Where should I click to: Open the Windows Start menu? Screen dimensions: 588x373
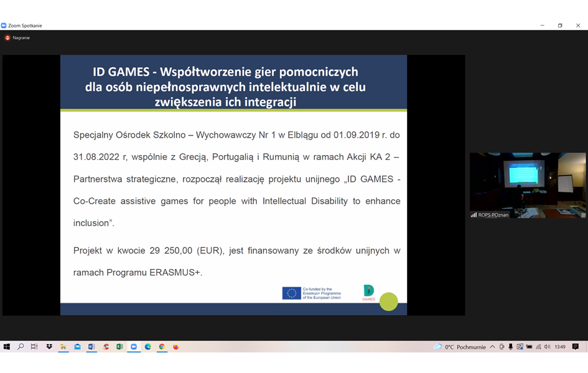7,347
